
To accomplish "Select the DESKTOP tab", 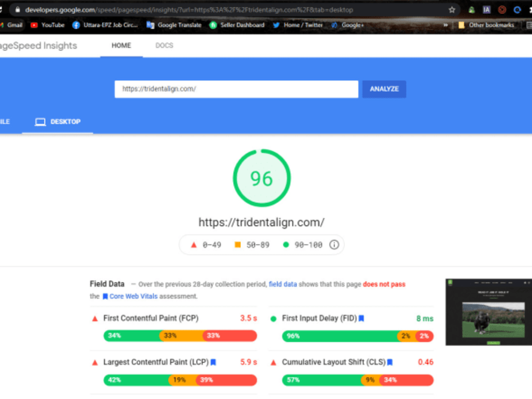I will pos(57,121).
